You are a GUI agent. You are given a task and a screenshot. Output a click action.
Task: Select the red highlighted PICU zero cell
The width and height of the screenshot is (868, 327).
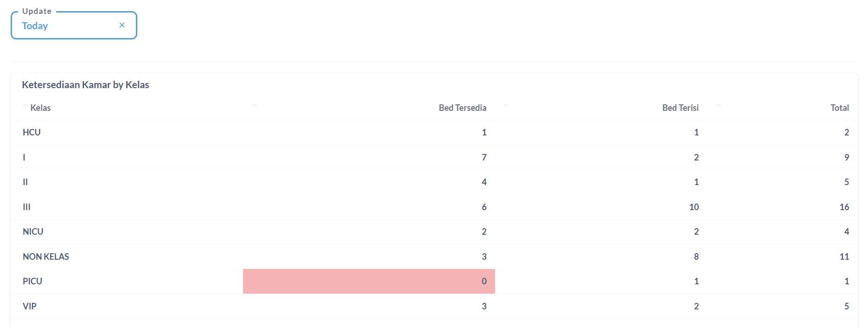[x=369, y=281]
